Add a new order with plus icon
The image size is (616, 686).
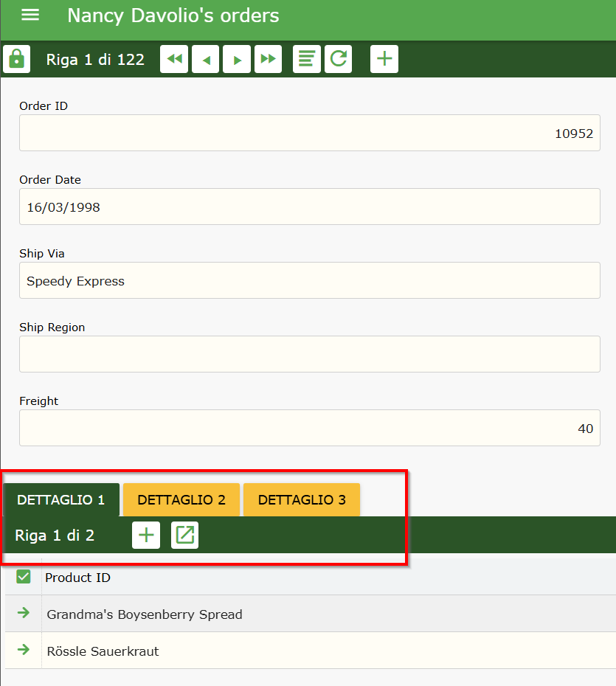point(384,59)
